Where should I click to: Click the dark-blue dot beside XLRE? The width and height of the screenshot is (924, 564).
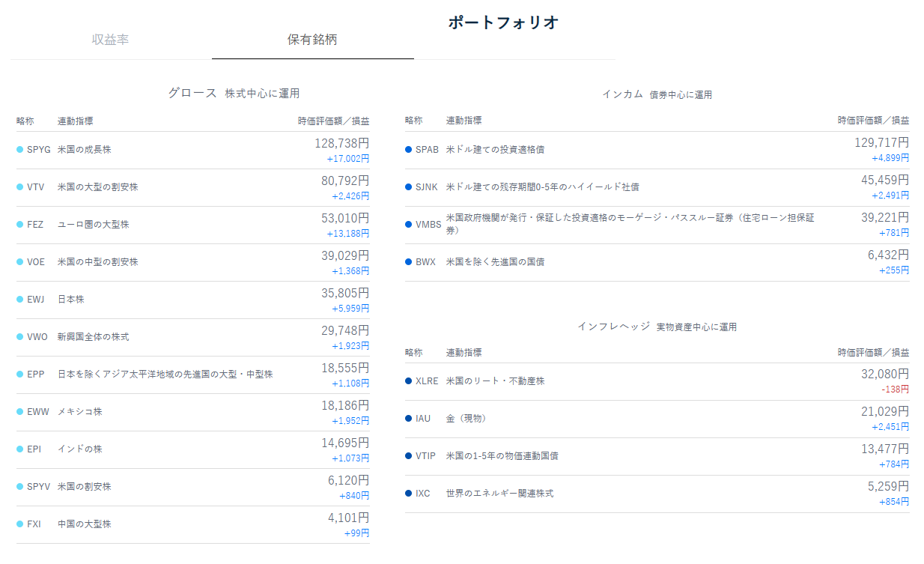click(409, 380)
